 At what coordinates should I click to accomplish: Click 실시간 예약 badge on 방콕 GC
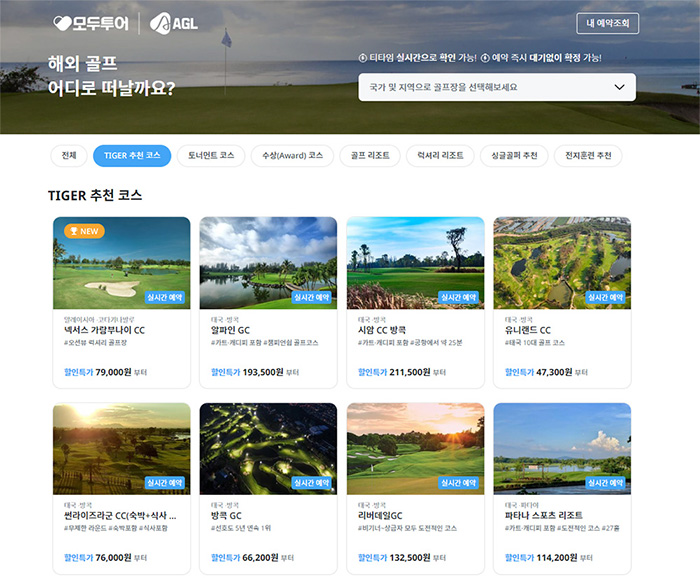(x=314, y=483)
